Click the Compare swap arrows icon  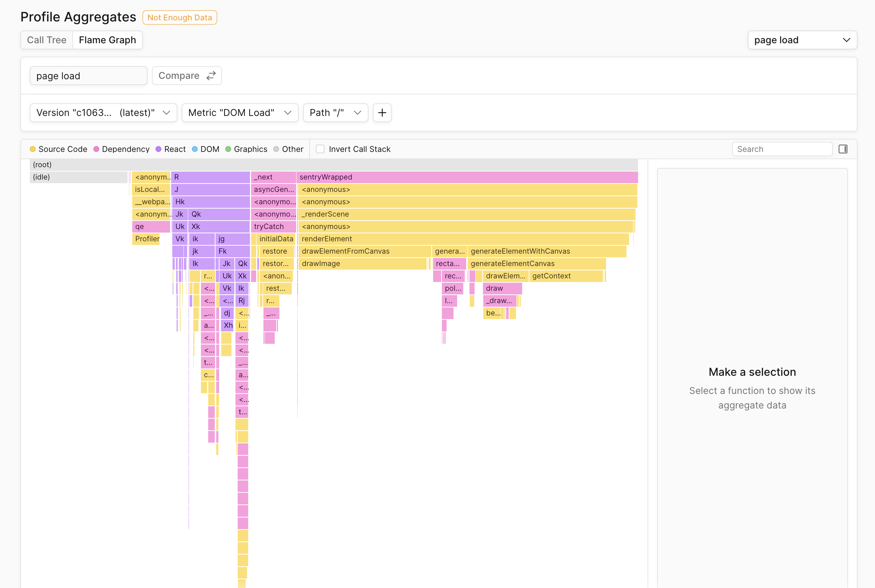click(x=211, y=75)
